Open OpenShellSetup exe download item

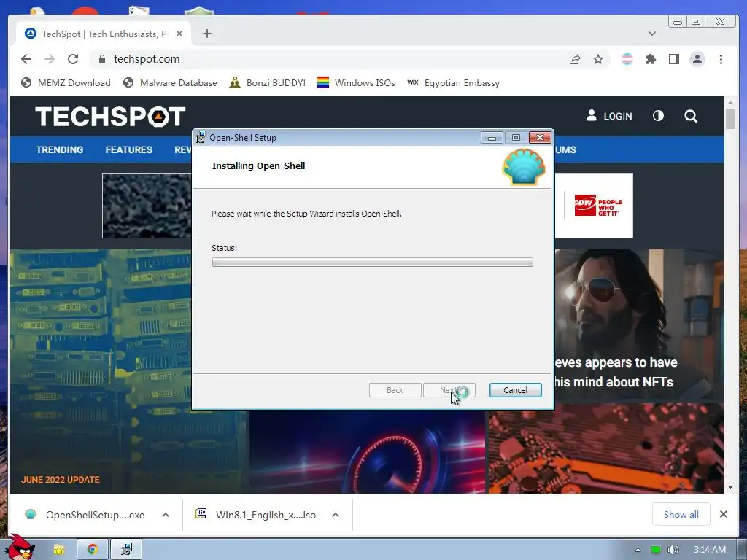pyautogui.click(x=86, y=515)
